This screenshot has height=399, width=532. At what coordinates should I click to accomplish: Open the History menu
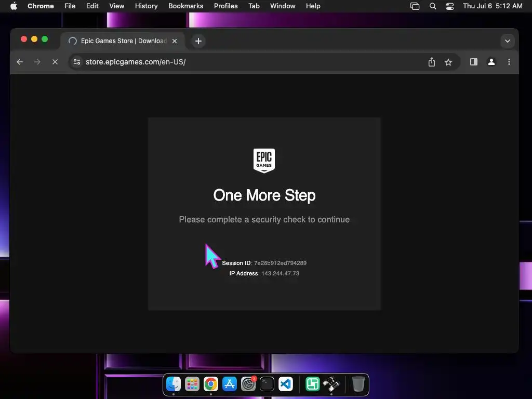[146, 6]
